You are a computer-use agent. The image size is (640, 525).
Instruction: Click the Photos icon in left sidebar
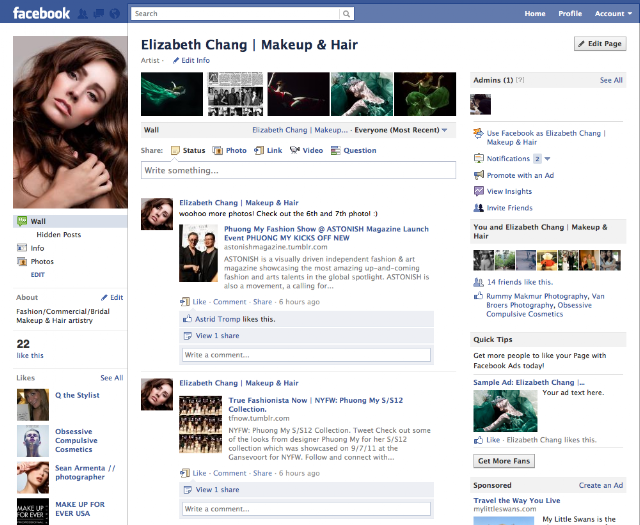[x=22, y=261]
